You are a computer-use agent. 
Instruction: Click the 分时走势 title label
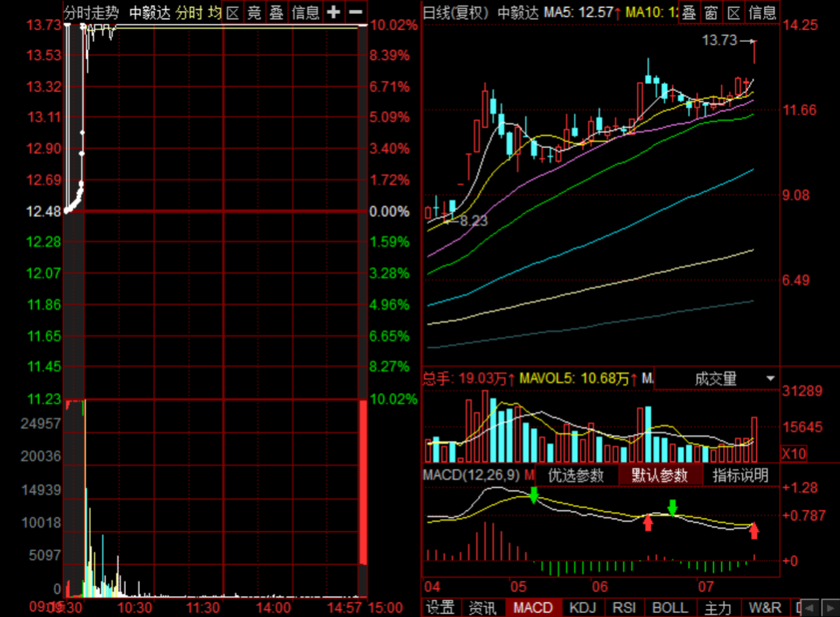[x=91, y=12]
